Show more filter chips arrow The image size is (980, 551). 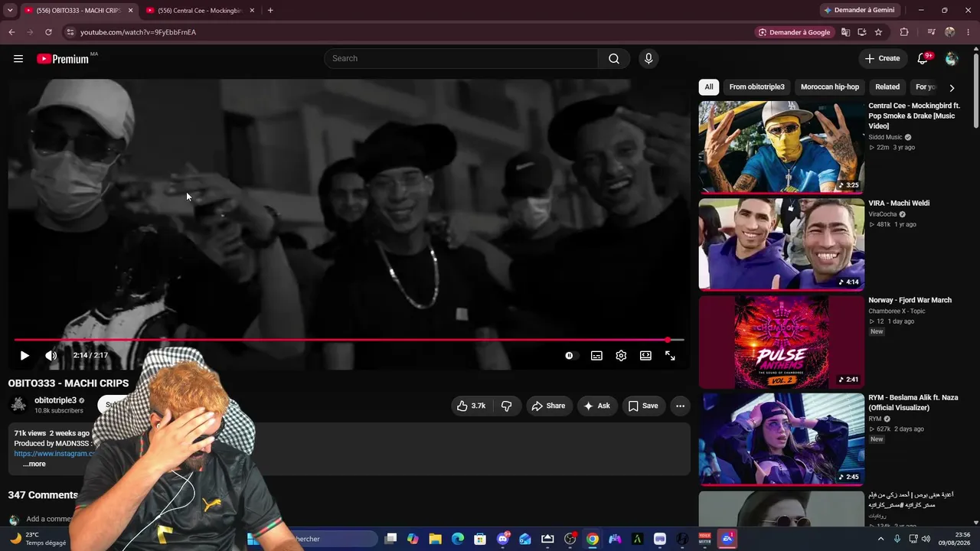click(x=952, y=88)
